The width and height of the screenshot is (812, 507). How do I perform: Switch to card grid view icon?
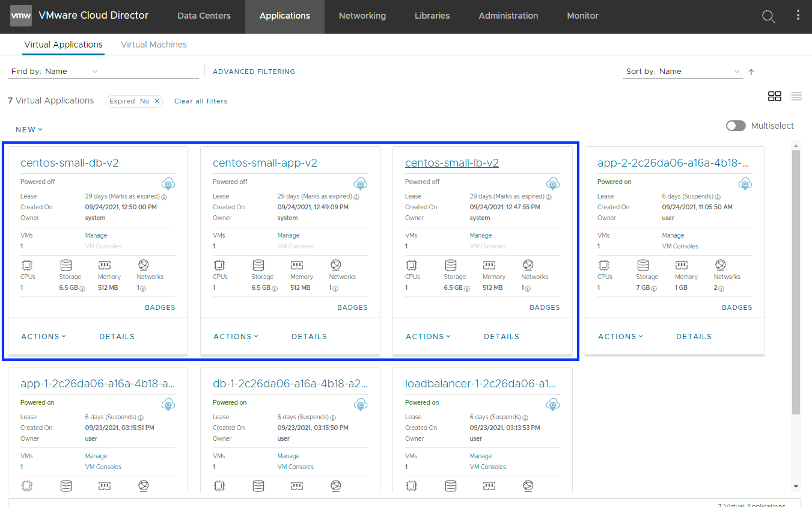point(774,96)
